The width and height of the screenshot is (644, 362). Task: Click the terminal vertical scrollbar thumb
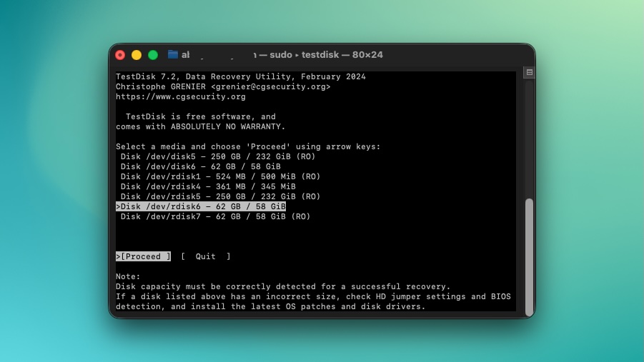(x=530, y=256)
